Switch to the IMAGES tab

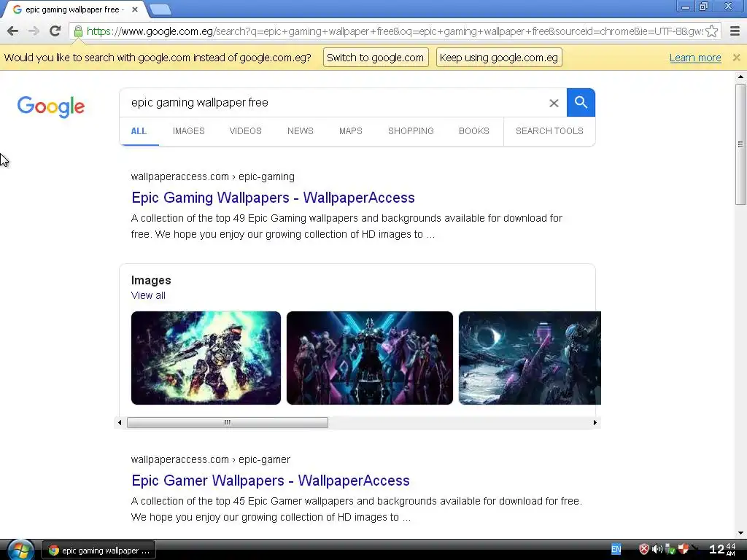click(189, 131)
